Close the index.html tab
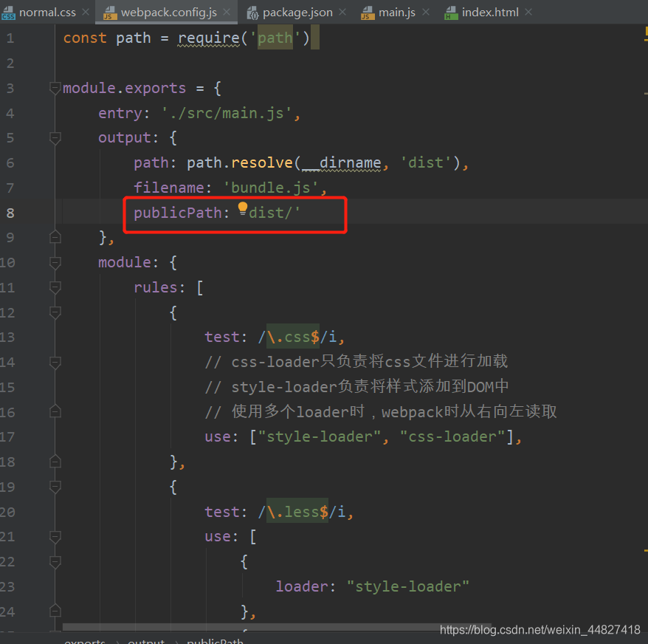Viewport: 648px width, 644px height. [528, 12]
